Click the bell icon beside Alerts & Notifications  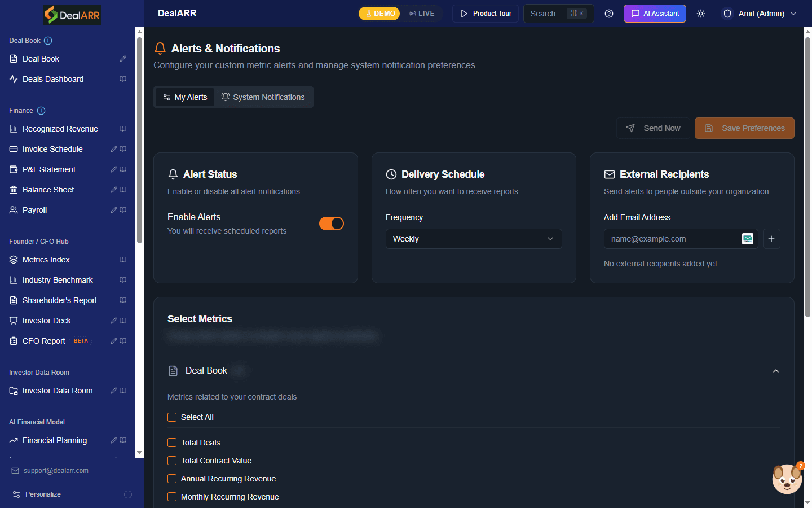point(160,49)
